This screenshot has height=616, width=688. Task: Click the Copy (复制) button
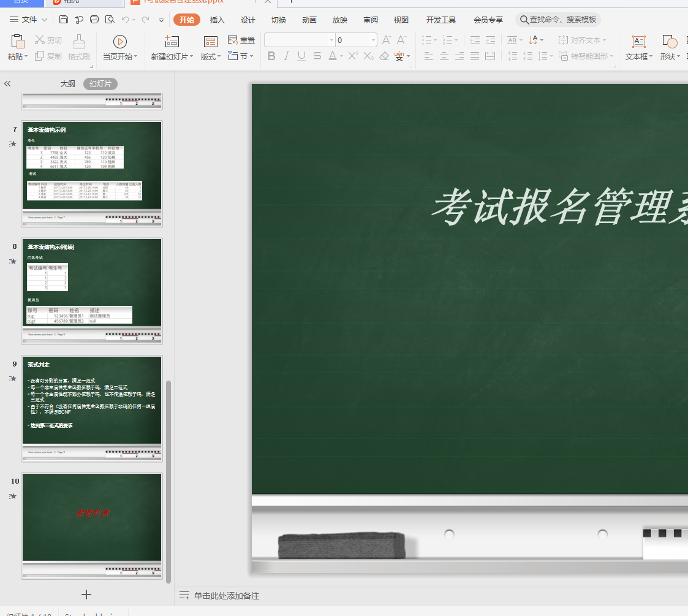pos(48,56)
